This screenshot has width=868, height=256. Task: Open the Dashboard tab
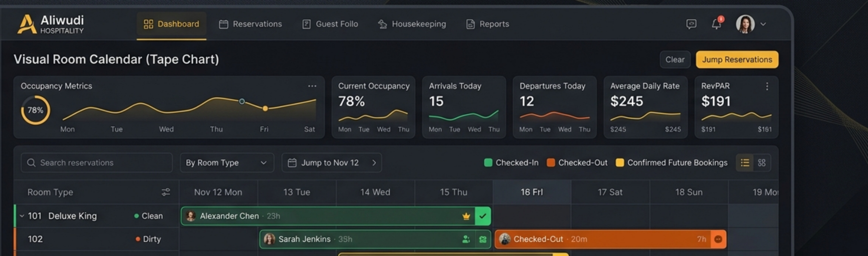coord(171,24)
